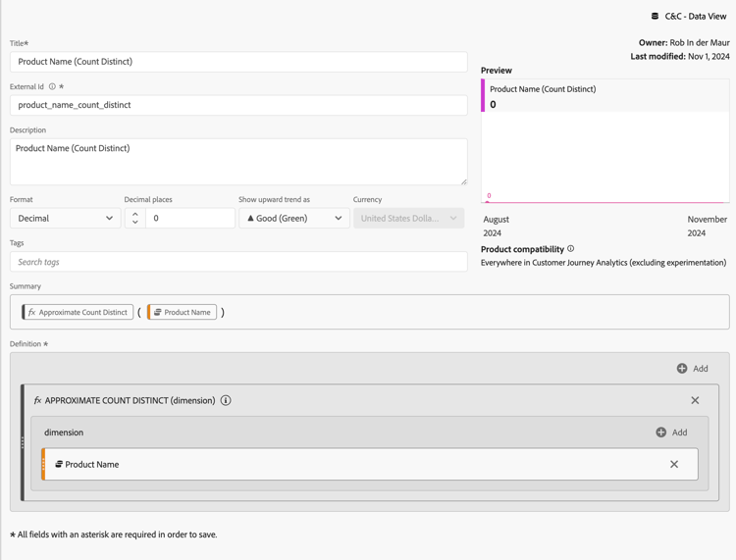Increase decimal places with up arrow
This screenshot has width=736, height=560.
(x=135, y=214)
